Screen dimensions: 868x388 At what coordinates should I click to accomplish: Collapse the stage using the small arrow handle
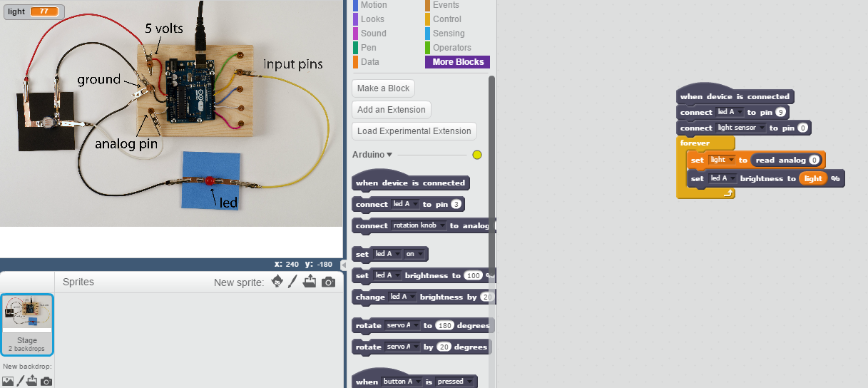click(x=343, y=265)
